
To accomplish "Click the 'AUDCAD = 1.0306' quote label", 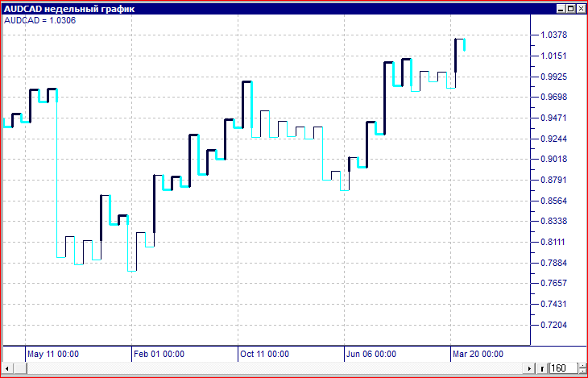I will point(39,21).
